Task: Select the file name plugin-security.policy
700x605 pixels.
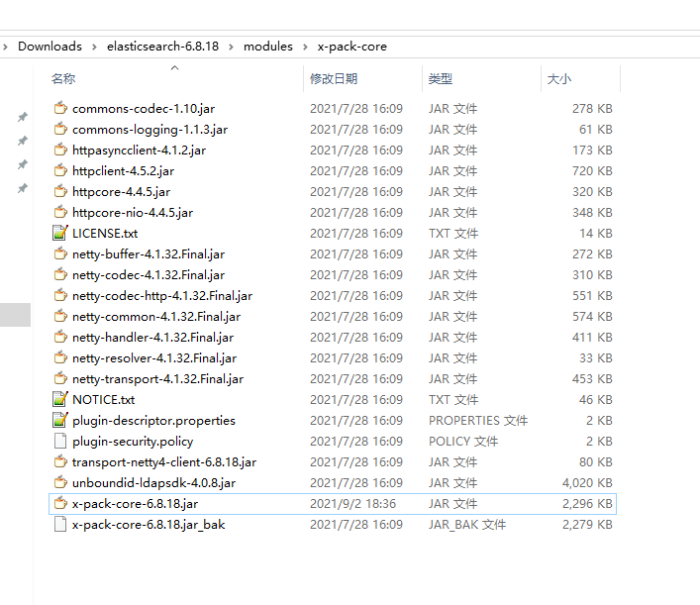Action: [133, 442]
